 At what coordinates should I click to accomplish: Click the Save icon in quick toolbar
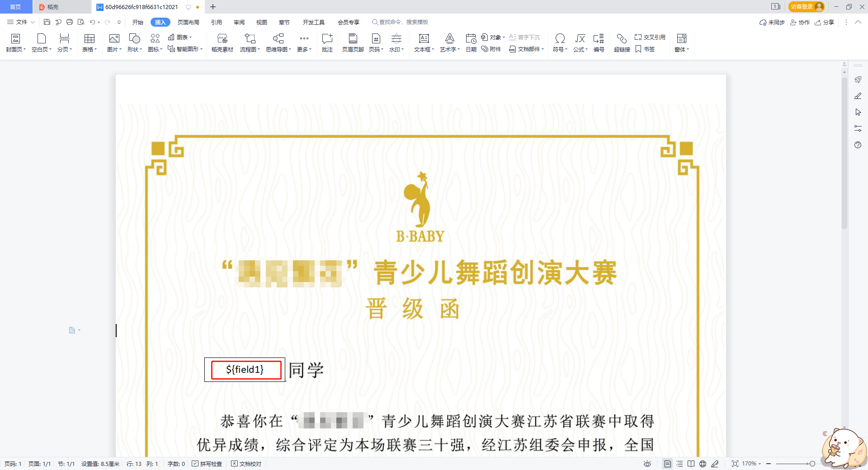tap(47, 22)
